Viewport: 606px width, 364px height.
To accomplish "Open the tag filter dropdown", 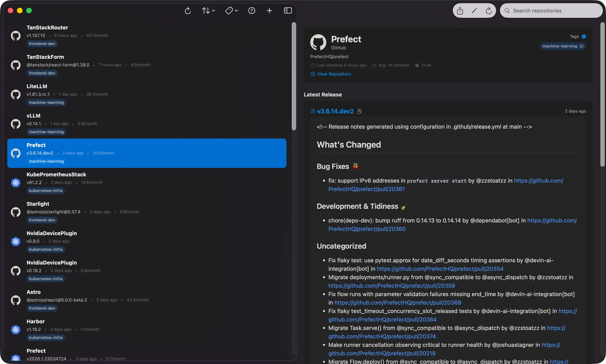I will (x=231, y=10).
